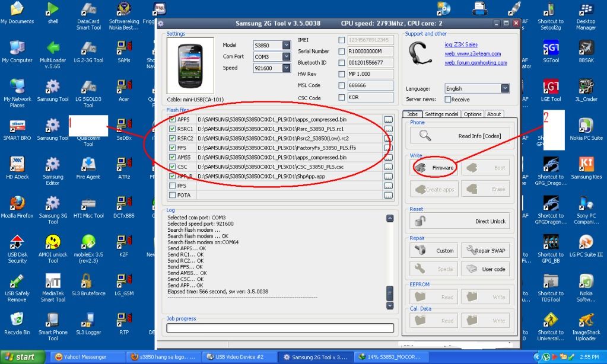
Task: Open the SMART BRO desktop icon
Action: click(x=17, y=130)
